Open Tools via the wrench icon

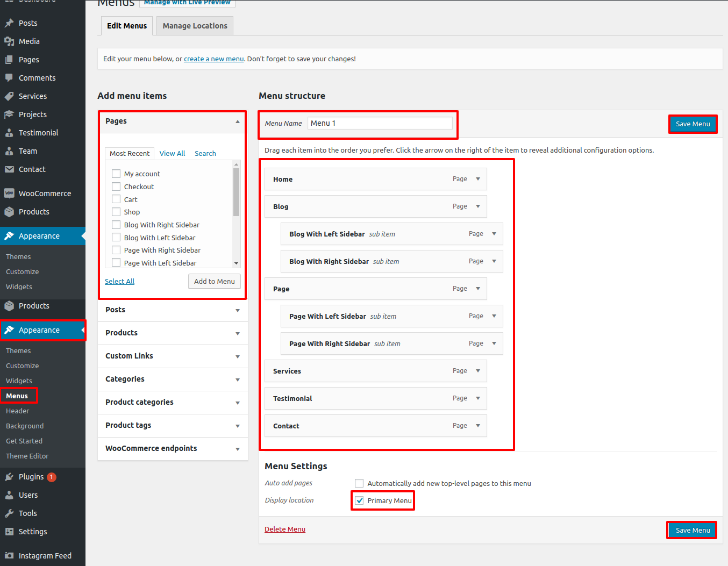[9, 513]
